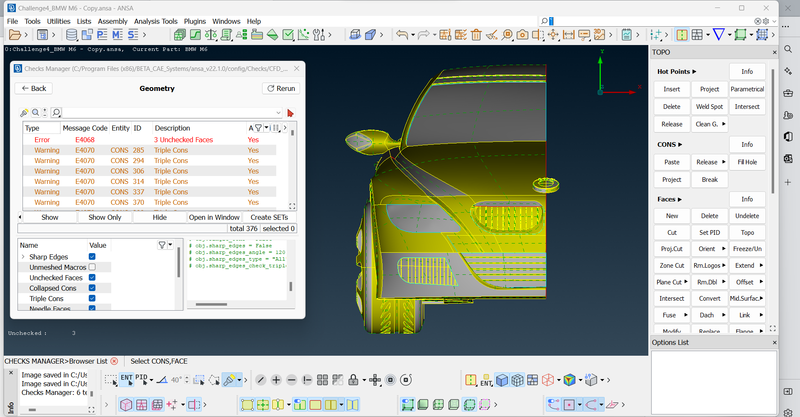The width and height of the screenshot is (800, 417).
Task: Open the Materials list (M) icon
Action: pyautogui.click(x=117, y=35)
